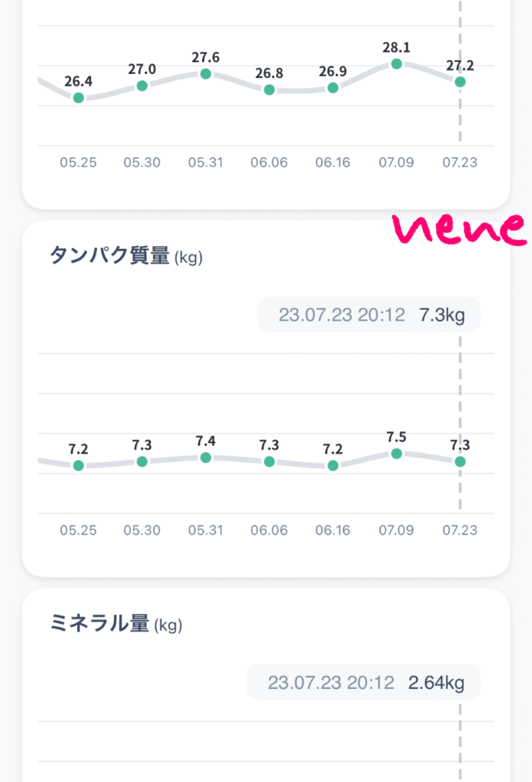Viewport: 532px width, 782px height.
Task: Select the 7.3 protein point above 05.30
Action: coord(142,461)
